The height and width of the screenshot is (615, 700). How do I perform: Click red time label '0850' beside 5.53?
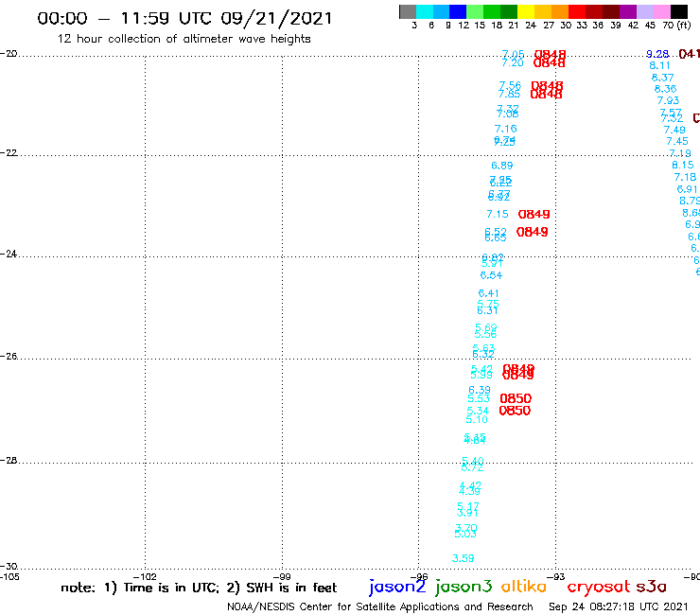[516, 399]
